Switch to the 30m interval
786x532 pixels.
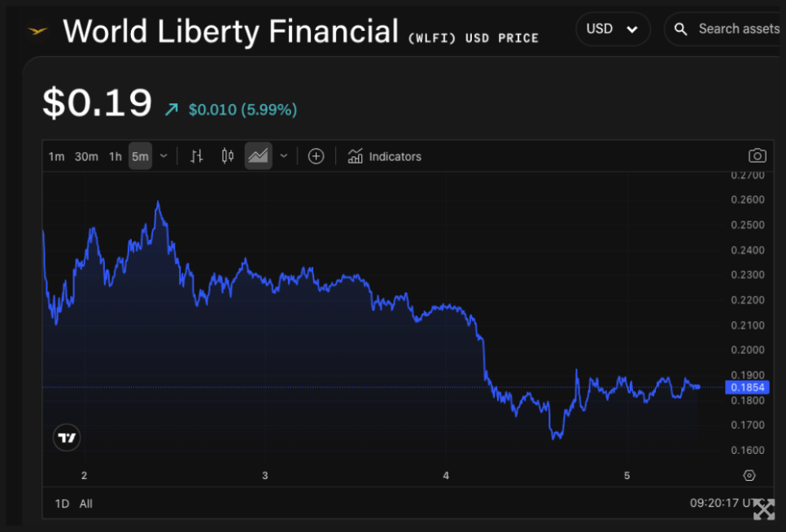86,157
